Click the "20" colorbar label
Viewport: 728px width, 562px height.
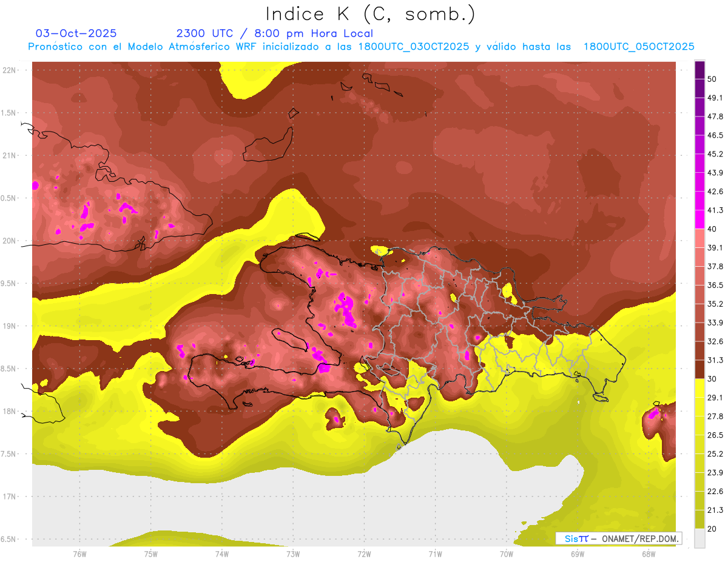tap(713, 529)
